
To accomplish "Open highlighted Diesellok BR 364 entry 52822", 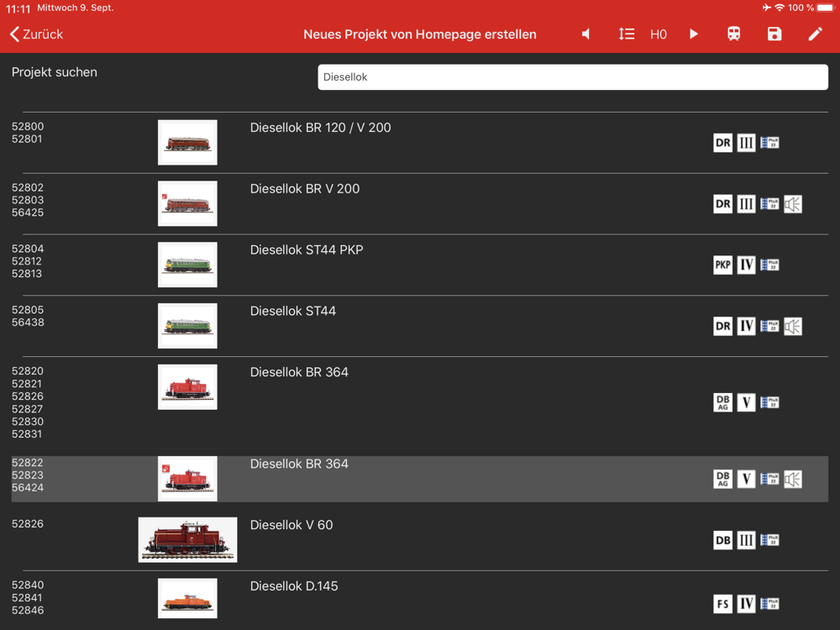I will 420,479.
